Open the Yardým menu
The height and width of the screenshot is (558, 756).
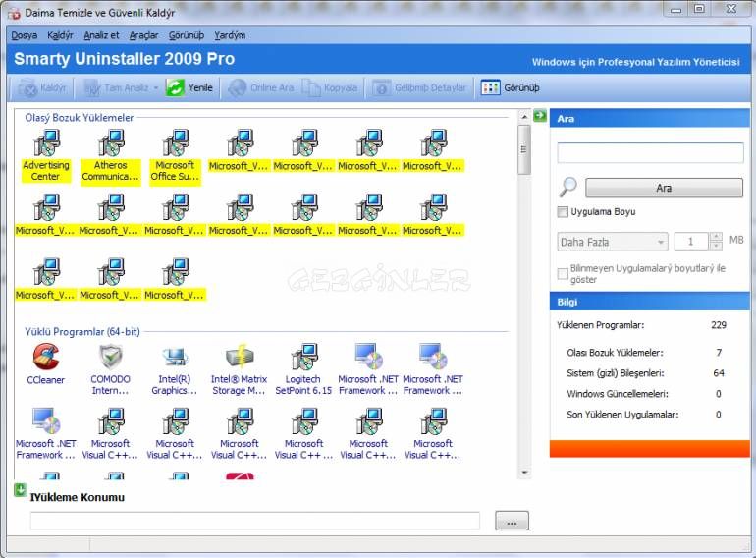pos(230,35)
